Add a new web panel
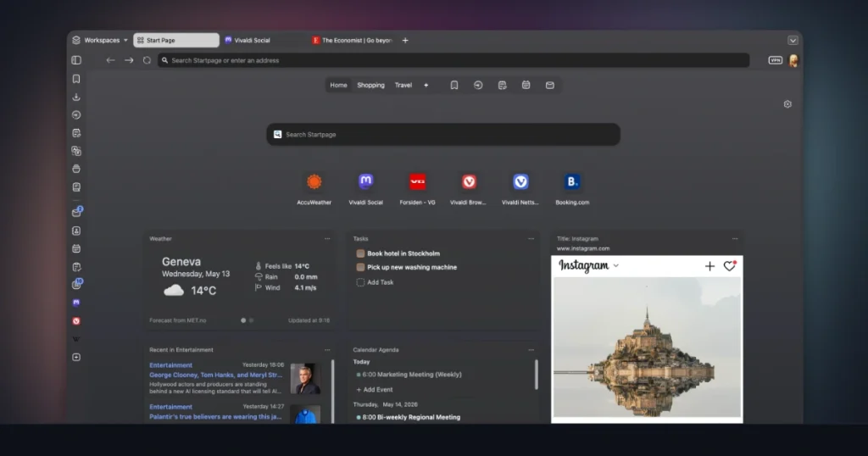This screenshot has height=456, width=868. point(76,357)
